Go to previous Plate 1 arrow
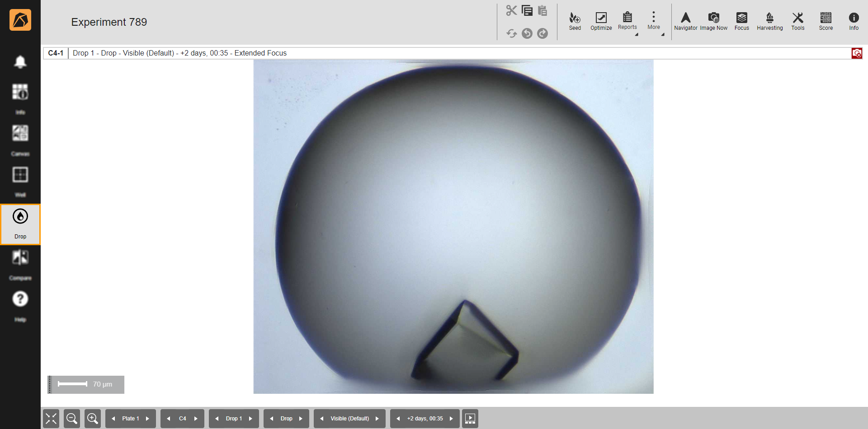The width and height of the screenshot is (868, 429). (x=113, y=419)
